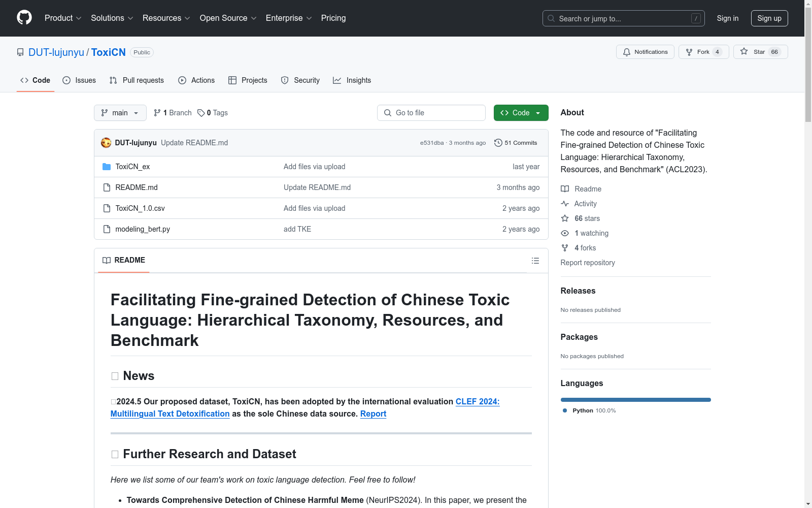Open the main branch selector dropdown
Screen dimensions: 812x508
click(120, 113)
